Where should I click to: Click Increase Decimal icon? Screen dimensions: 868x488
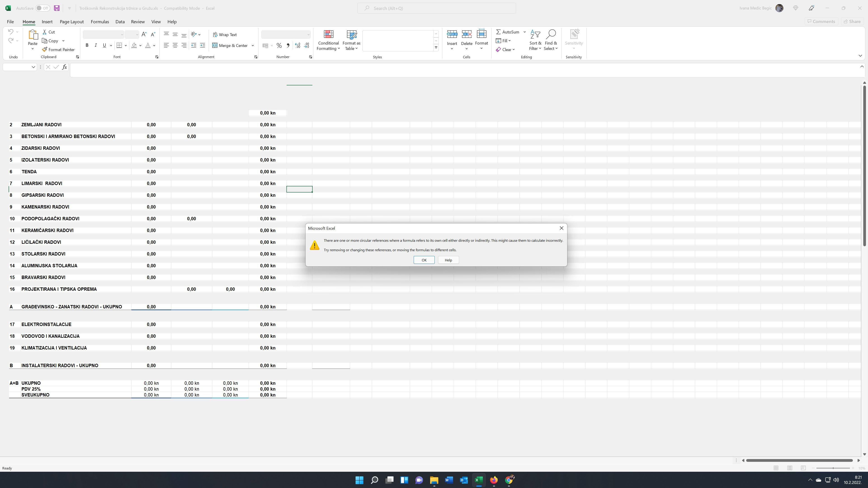pos(297,45)
